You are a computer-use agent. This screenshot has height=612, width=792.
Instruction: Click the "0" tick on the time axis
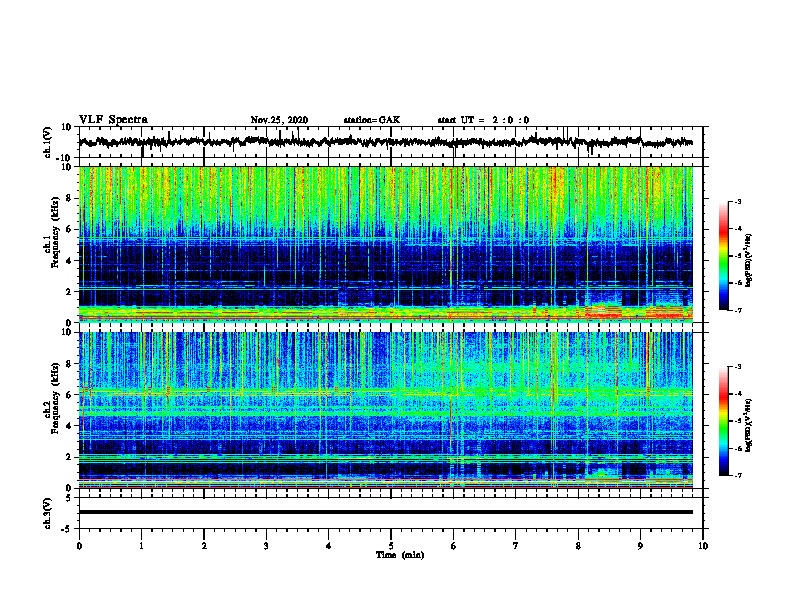[x=79, y=546]
